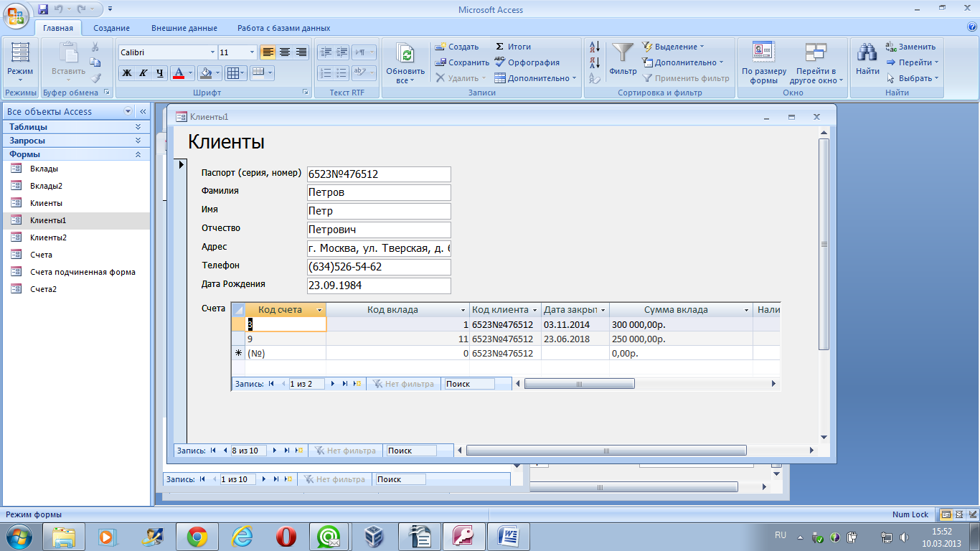
Task: Open Клиенты2 form in navigation pane
Action: click(77, 237)
